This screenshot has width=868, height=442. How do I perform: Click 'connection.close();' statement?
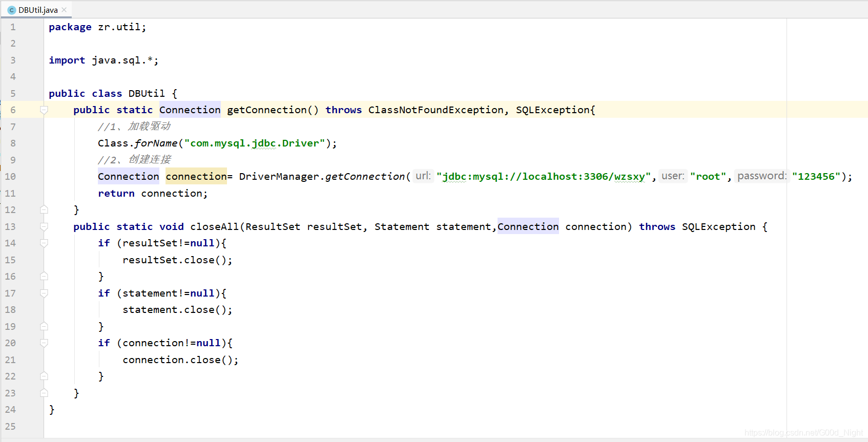click(x=180, y=360)
